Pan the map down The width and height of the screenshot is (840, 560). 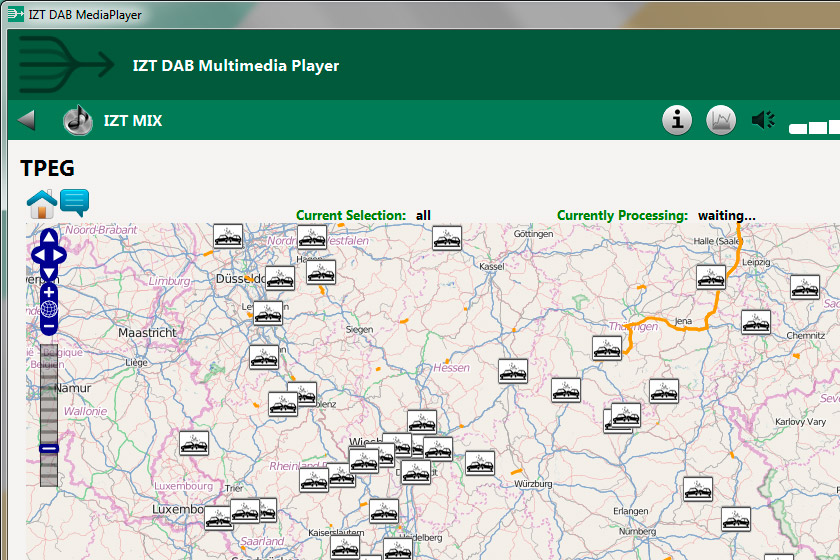point(49,273)
